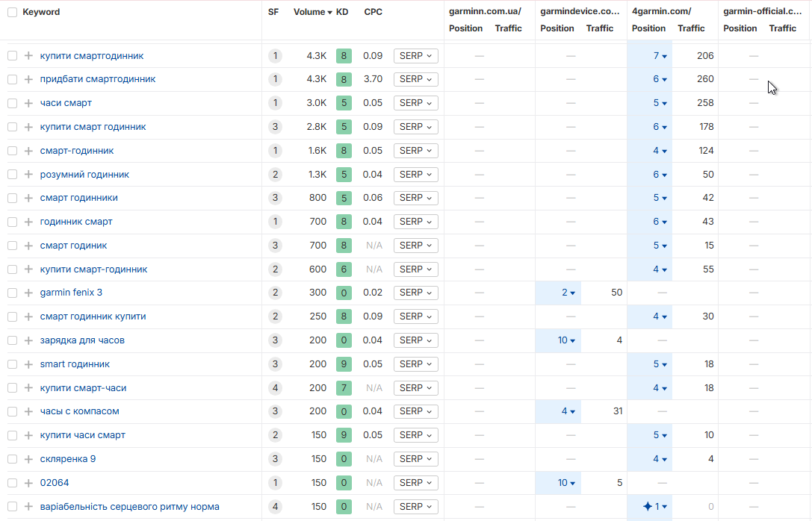Check the box for 02064 row
Screen dimensions: 812x521
point(13,483)
